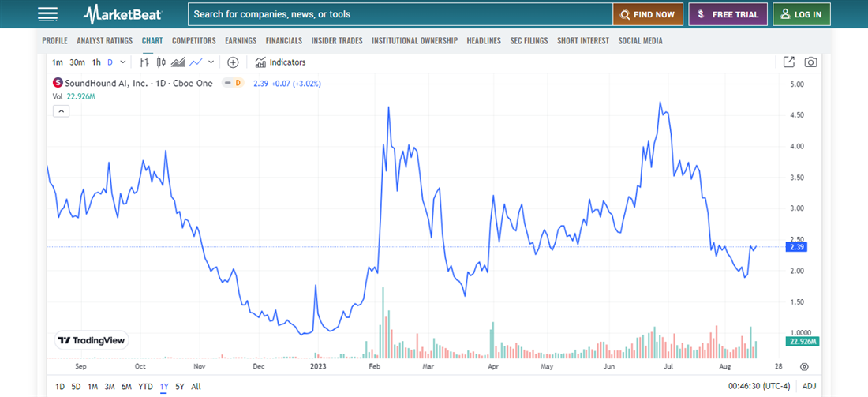Expand the time interval dropdown arrow

[123, 62]
